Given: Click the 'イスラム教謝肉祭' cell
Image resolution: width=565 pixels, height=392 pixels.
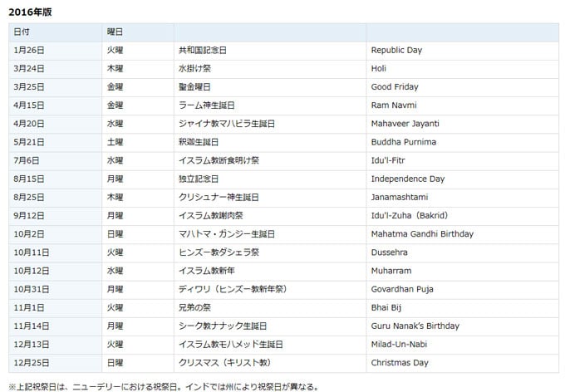Looking at the screenshot, I should click(270, 216).
